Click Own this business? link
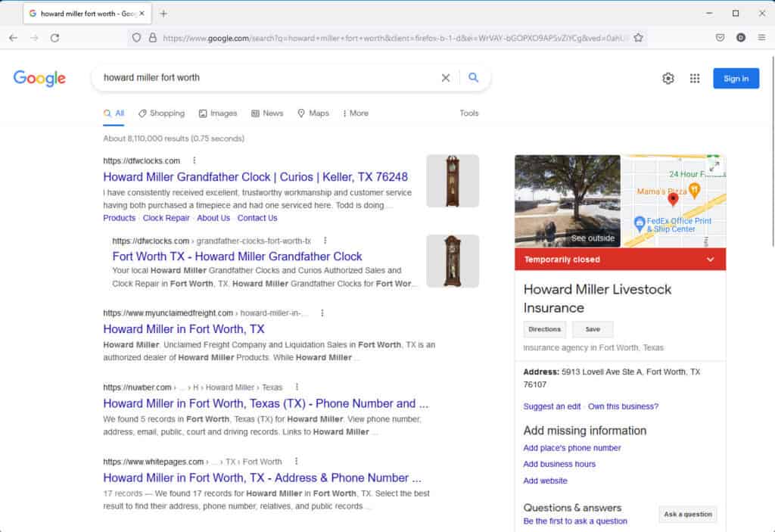 click(x=624, y=406)
